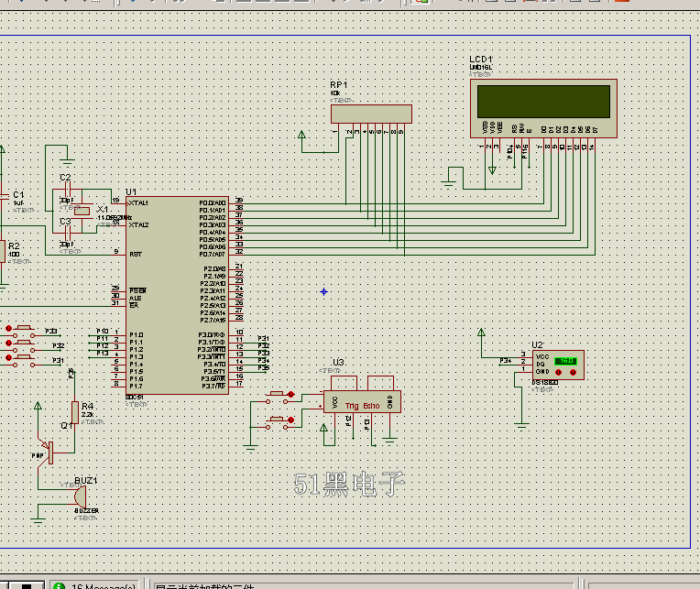
Task: Select ground symbol left of U3 switches
Action: pyautogui.click(x=251, y=448)
